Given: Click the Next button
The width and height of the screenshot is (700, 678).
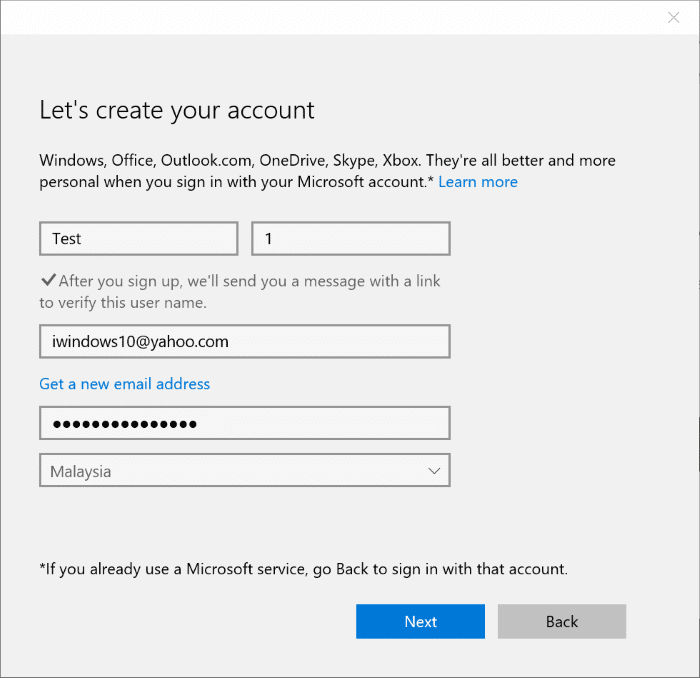Looking at the screenshot, I should [420, 621].
